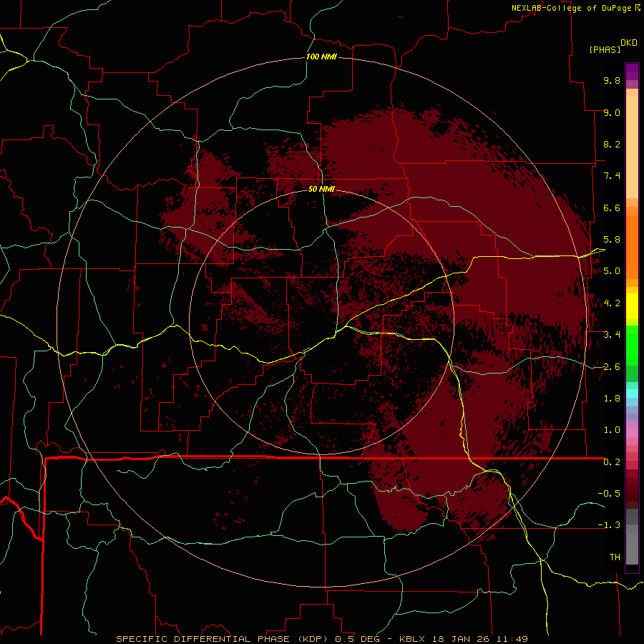Viewport: 644px width, 644px height.
Task: Select the 6.6 scale value
Action: coord(612,208)
